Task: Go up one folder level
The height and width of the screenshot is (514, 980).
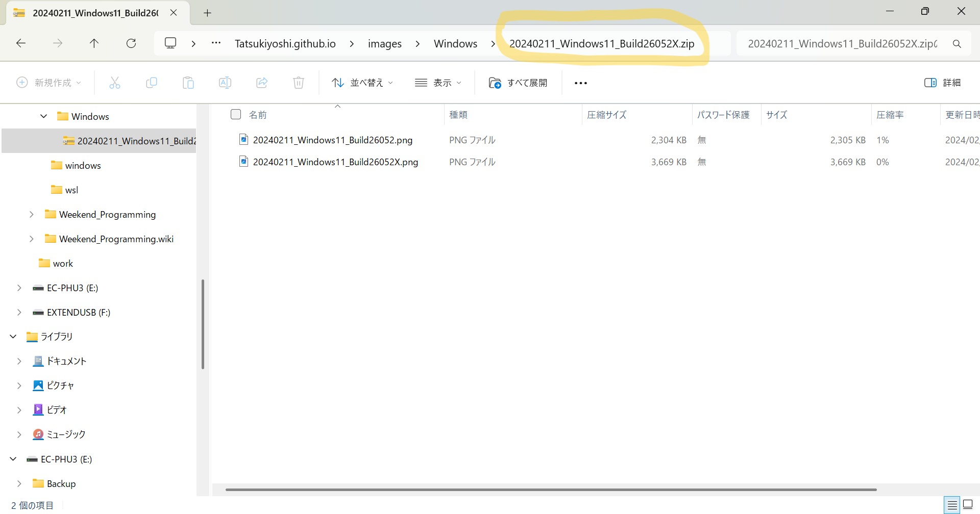Action: (x=94, y=43)
